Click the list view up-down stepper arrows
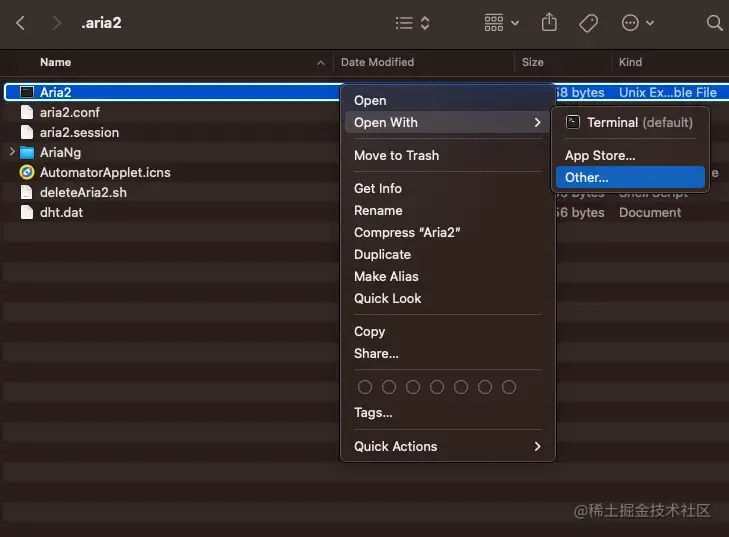Screen dimensions: 729x537 point(425,23)
